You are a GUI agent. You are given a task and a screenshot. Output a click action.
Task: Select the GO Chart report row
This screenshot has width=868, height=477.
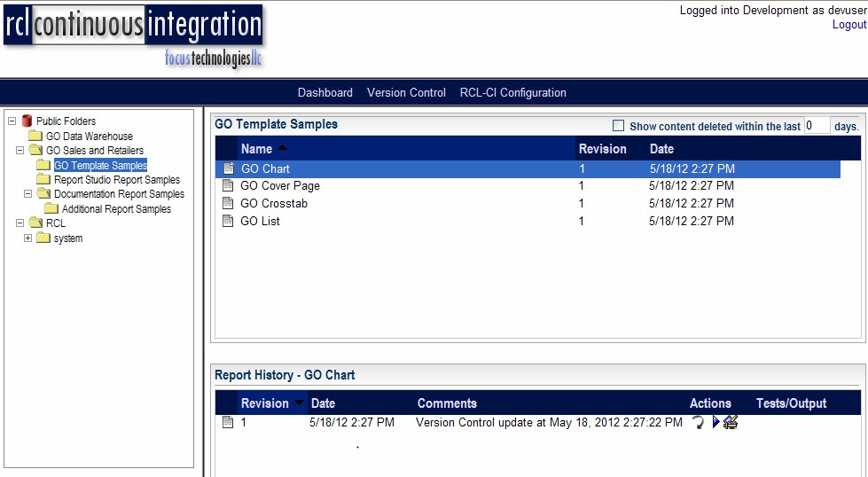(x=528, y=168)
